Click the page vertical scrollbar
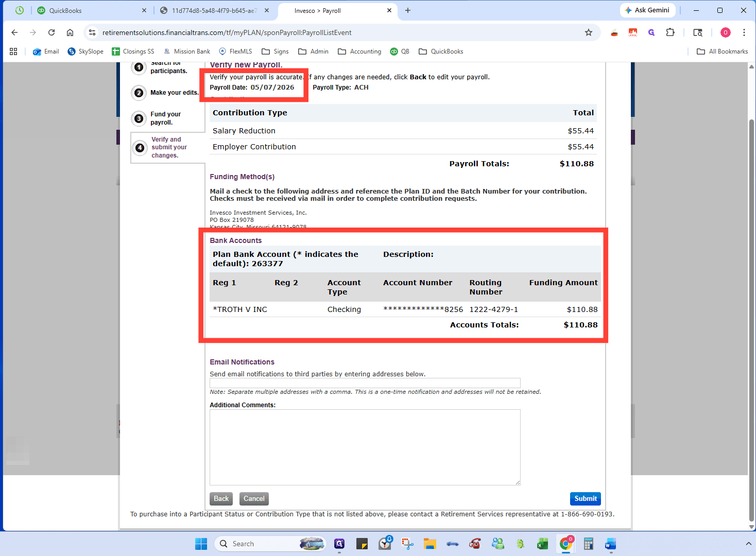The image size is (756, 556). pyautogui.click(x=751, y=319)
